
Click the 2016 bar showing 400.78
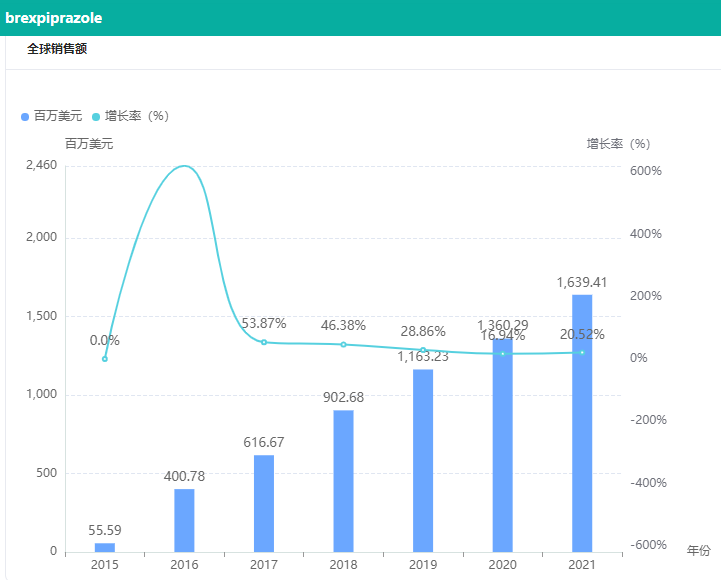point(184,520)
